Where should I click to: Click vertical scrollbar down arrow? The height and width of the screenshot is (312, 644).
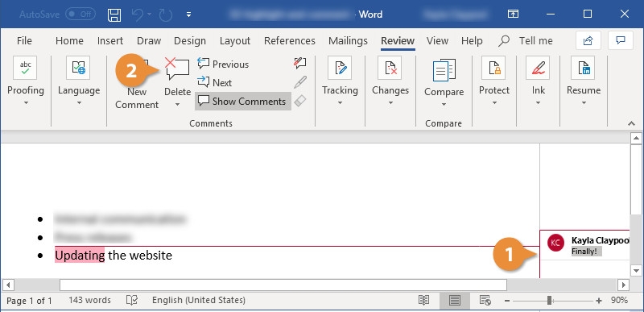(x=637, y=271)
